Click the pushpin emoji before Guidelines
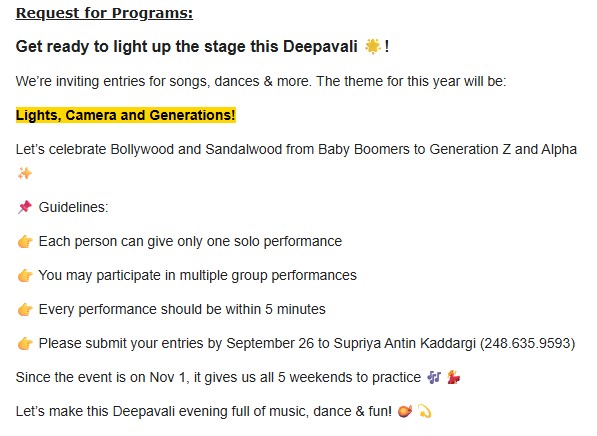This screenshot has width=597, height=436. [25, 207]
